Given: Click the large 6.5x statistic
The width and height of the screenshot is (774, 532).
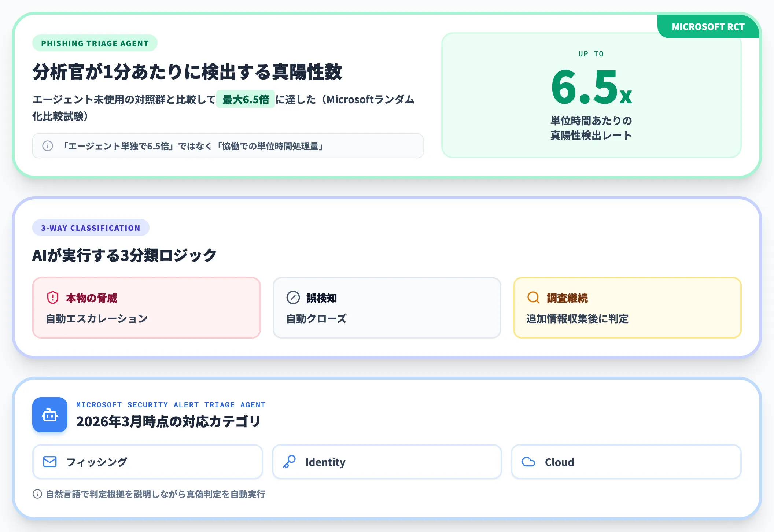Looking at the screenshot, I should pos(591,87).
